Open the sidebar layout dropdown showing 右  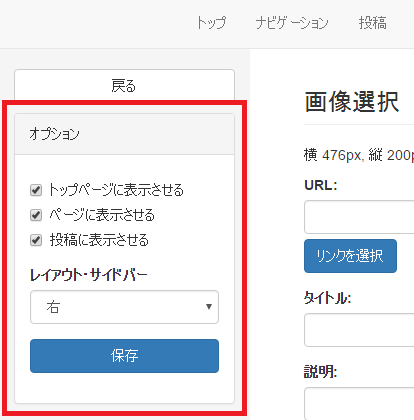pyautogui.click(x=124, y=307)
